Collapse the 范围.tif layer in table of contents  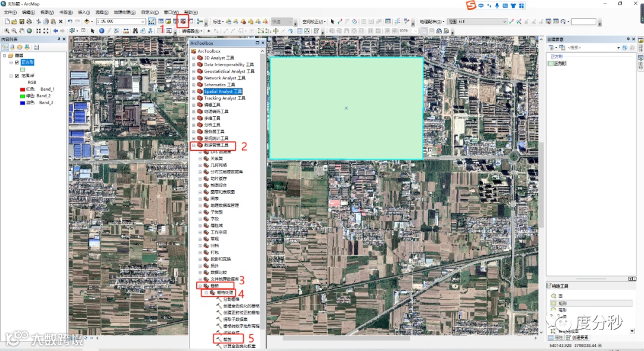point(11,76)
